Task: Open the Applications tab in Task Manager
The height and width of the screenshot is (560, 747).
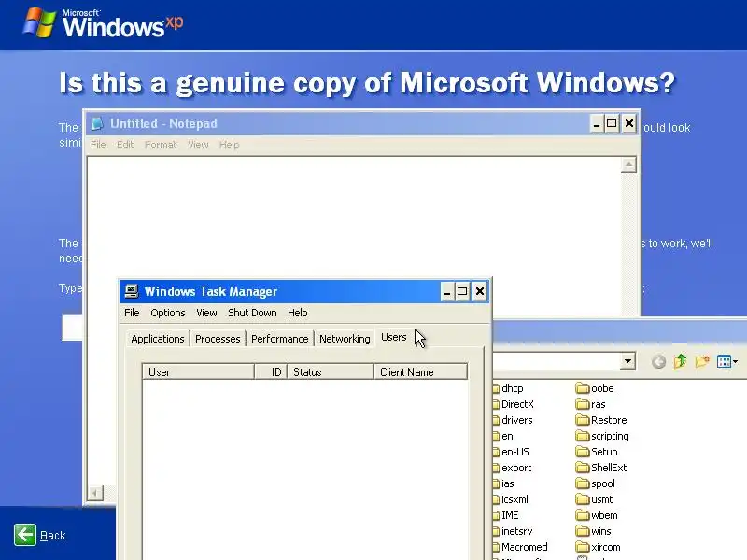Action: coord(157,339)
